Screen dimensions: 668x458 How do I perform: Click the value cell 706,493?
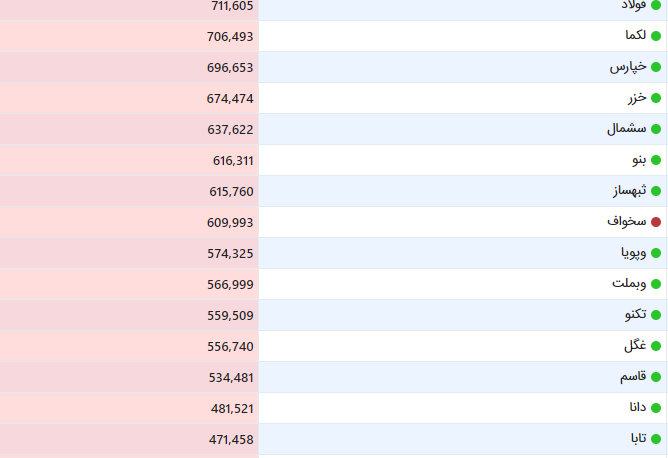[x=129, y=37]
